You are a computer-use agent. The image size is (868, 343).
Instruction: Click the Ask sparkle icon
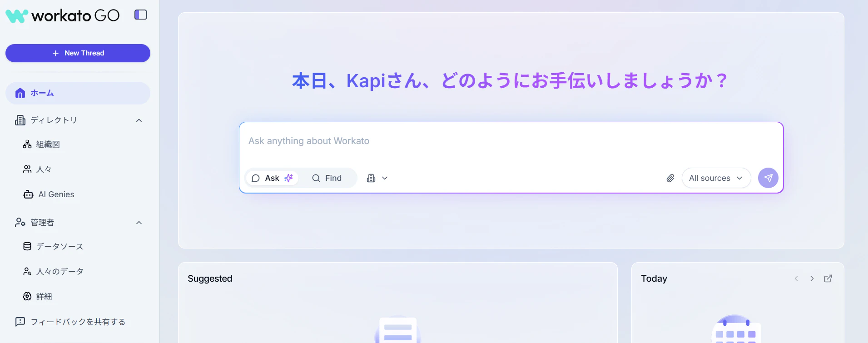click(x=288, y=178)
